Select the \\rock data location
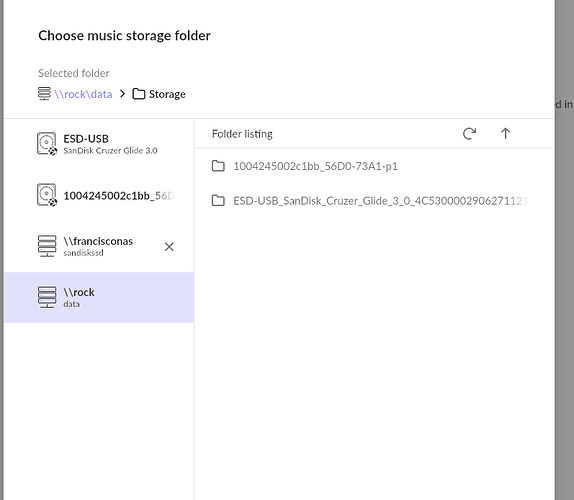This screenshot has height=500, width=574. coord(99,298)
